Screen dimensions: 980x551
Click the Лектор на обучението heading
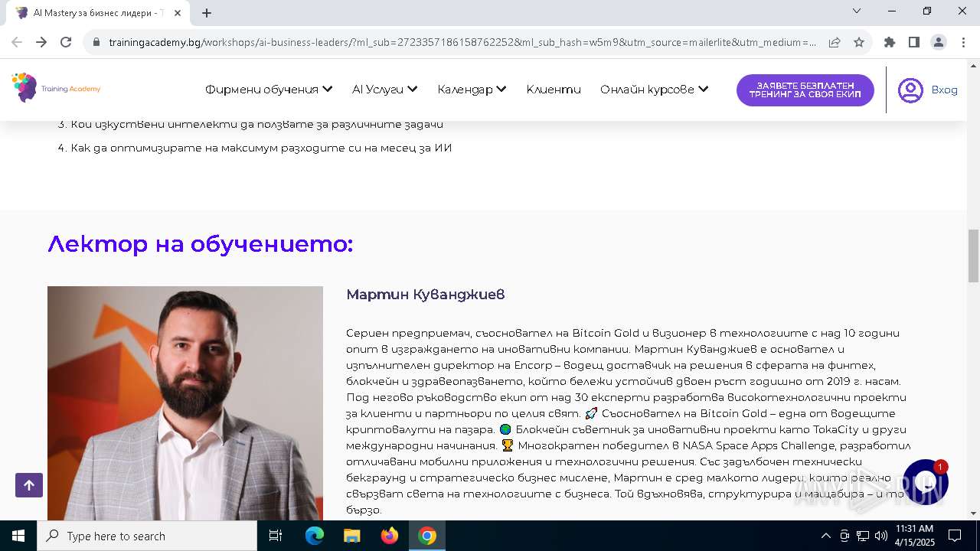[x=201, y=244]
